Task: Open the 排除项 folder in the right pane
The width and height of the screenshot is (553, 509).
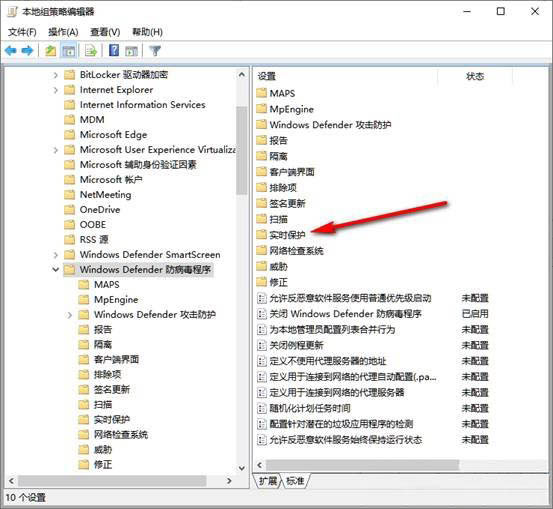Action: pos(283,188)
